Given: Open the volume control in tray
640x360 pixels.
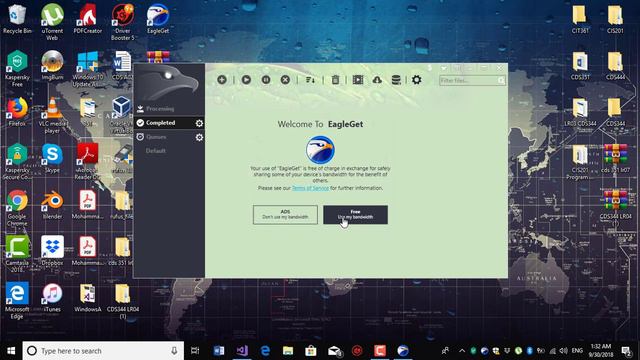Looking at the screenshot, I should pos(563,351).
